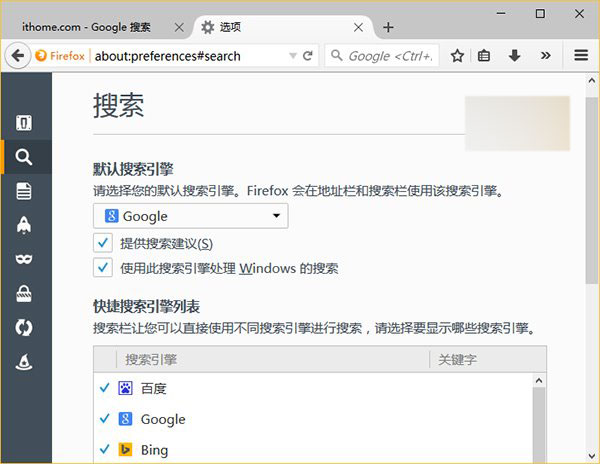
Task: Open the Privacy mask sidebar icon
Action: pos(24,259)
